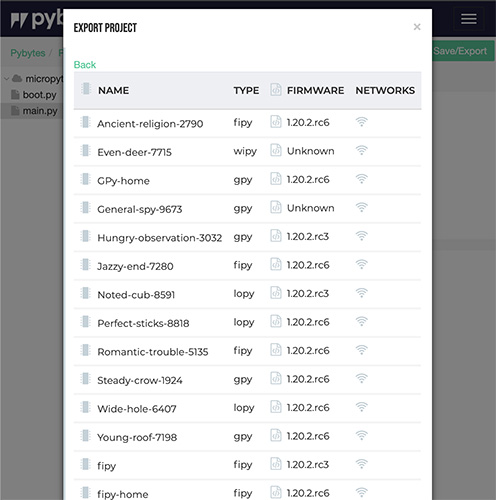Go back using the Back link
496x500 pixels.
[x=85, y=65]
